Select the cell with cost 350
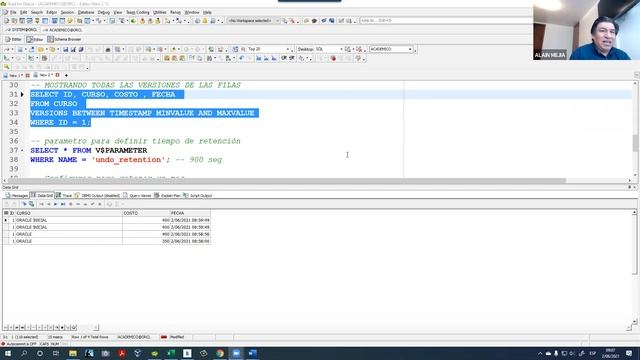Image resolution: width=640 pixels, height=360 pixels. coord(146,241)
